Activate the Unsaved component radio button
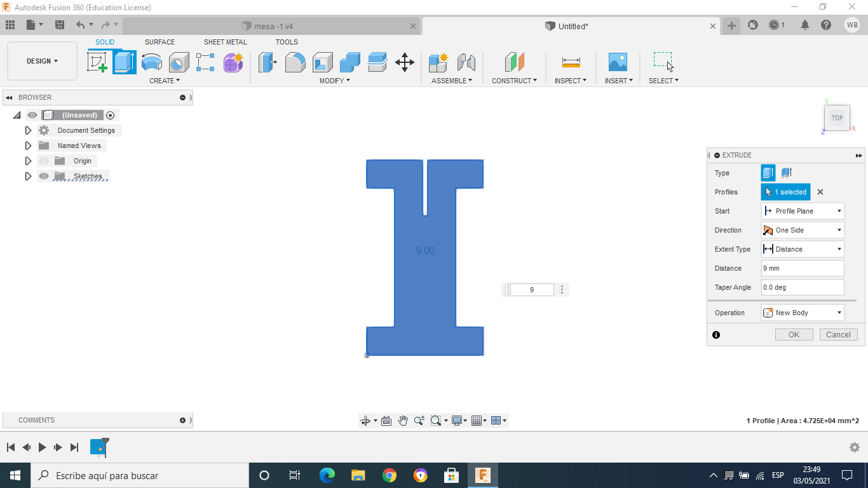 111,115
